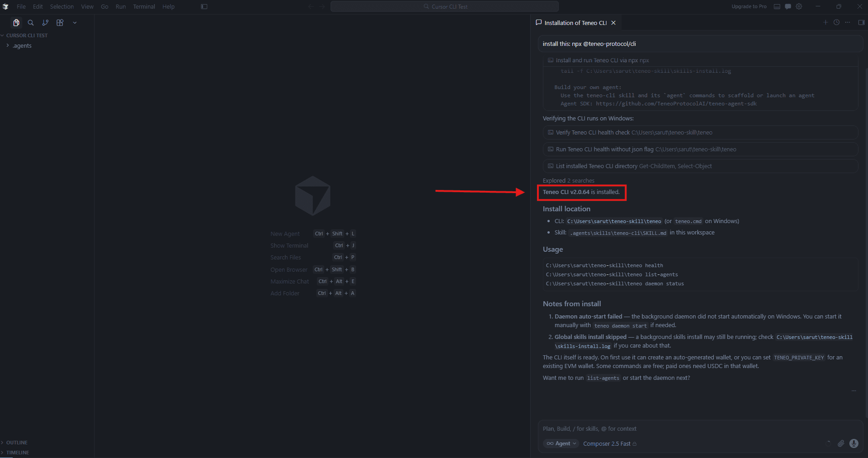Select the Installation of Teneo CLI tab
Image resolution: width=868 pixels, height=458 pixels.
click(x=576, y=23)
